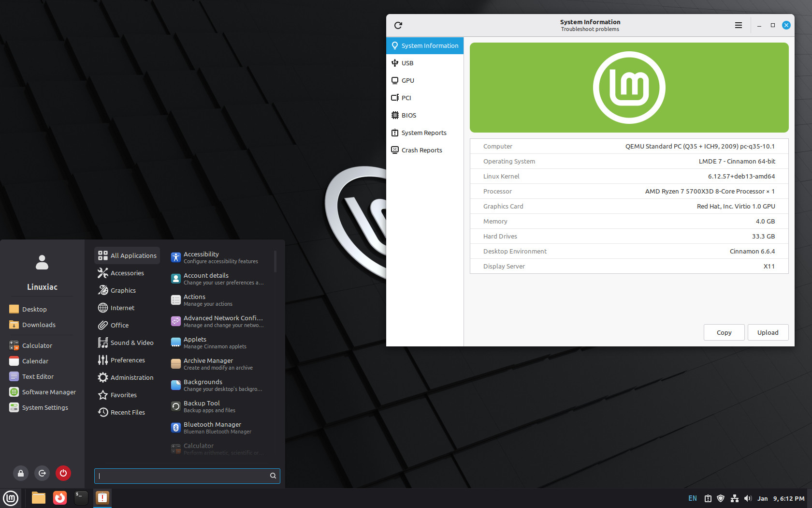The height and width of the screenshot is (508, 812).
Task: Open the terminal from the taskbar
Action: pyautogui.click(x=81, y=497)
